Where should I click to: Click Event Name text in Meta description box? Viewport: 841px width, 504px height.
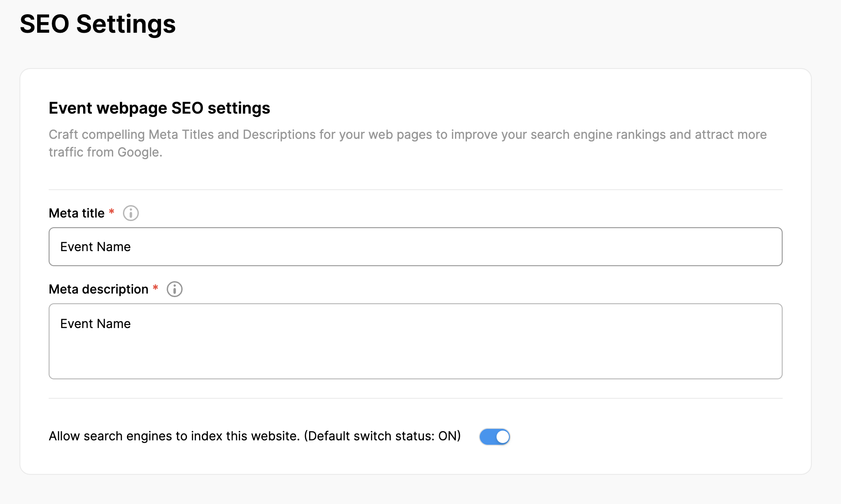(x=96, y=324)
